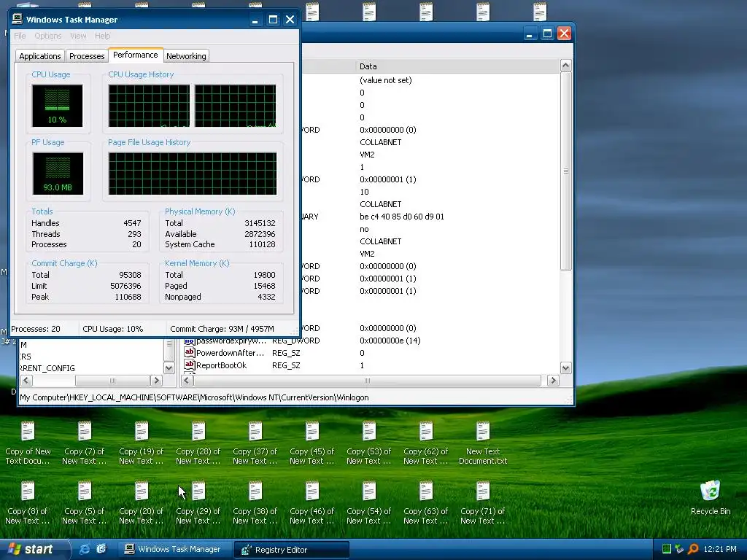Select the 'Copy (38) of New Text' desktop file
The image size is (747, 560).
coord(255,503)
